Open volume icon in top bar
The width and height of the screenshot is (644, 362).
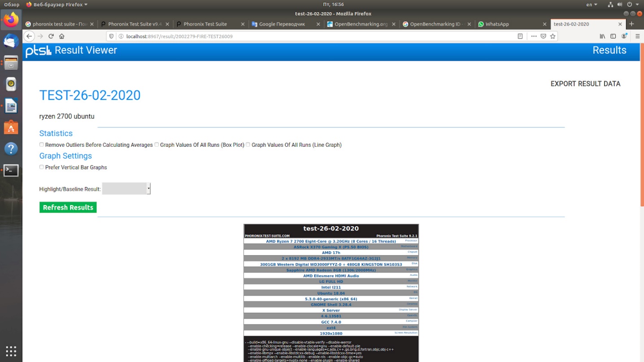point(619,4)
